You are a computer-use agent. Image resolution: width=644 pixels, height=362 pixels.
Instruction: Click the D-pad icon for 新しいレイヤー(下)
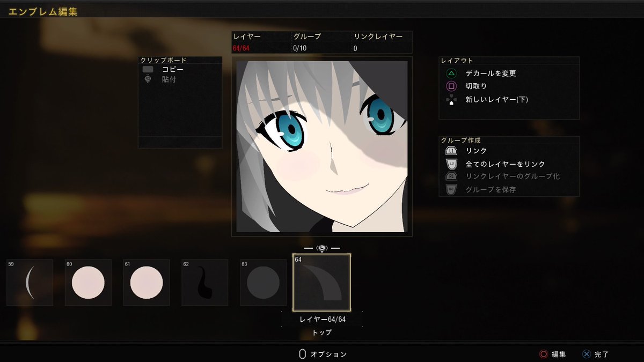coord(451,99)
